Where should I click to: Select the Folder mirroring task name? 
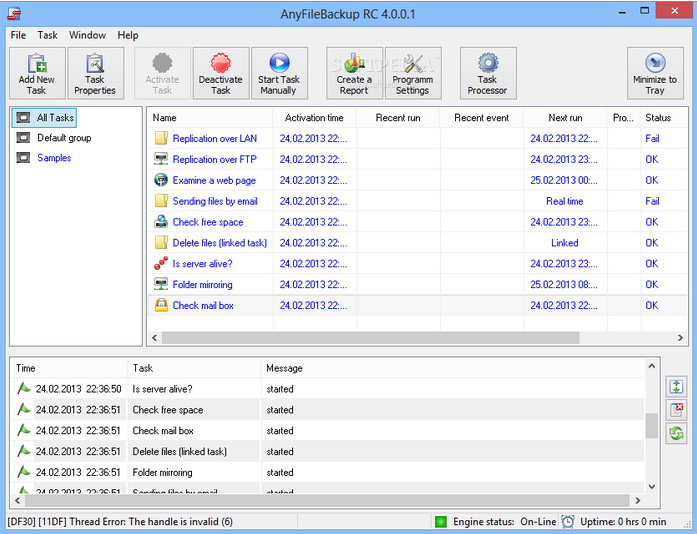click(x=202, y=285)
